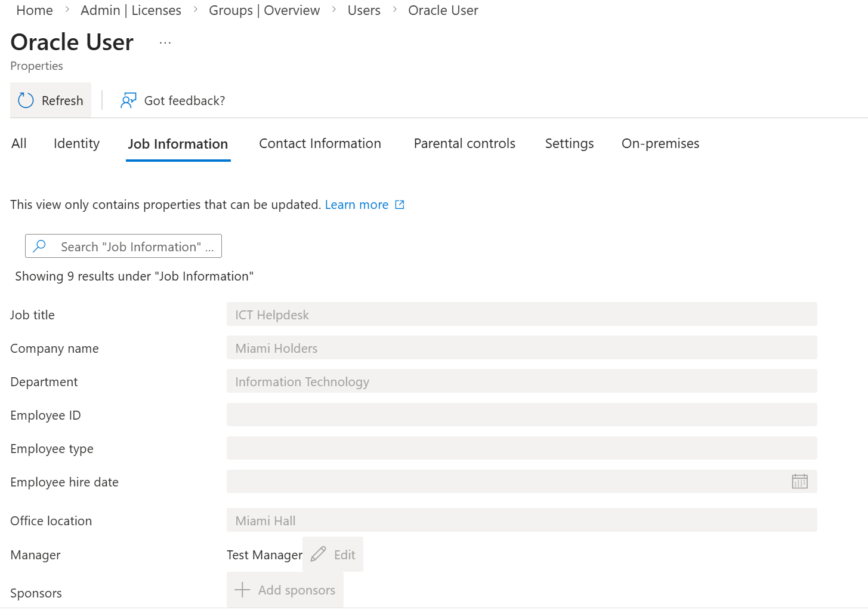The width and height of the screenshot is (868, 613).
Task: Open the ellipsis menu beside Oracle User
Action: point(165,43)
